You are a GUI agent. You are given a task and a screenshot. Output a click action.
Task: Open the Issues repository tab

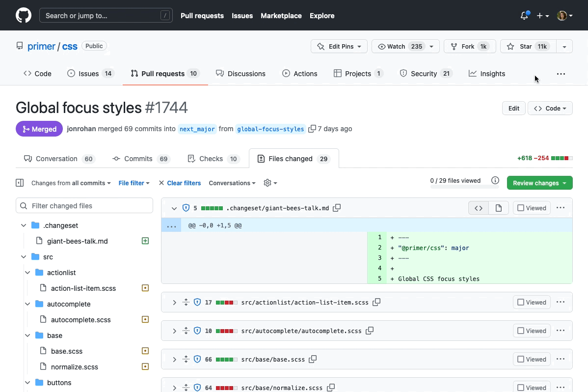[x=90, y=74]
